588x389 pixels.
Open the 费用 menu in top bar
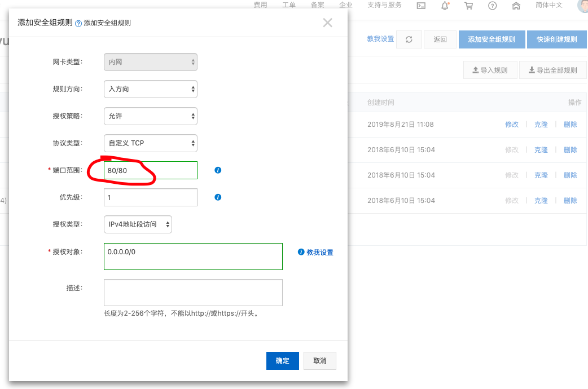click(260, 5)
